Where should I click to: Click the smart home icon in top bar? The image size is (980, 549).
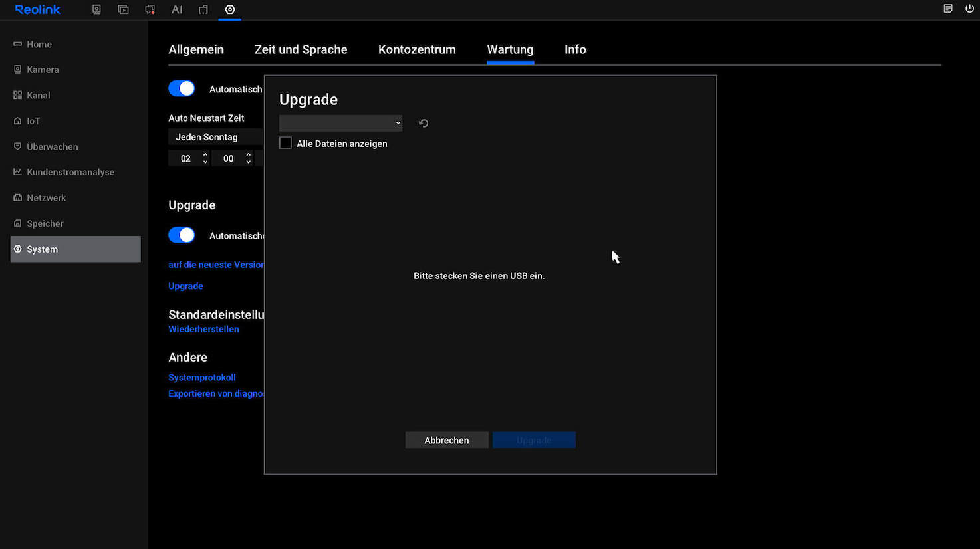pyautogui.click(x=203, y=9)
